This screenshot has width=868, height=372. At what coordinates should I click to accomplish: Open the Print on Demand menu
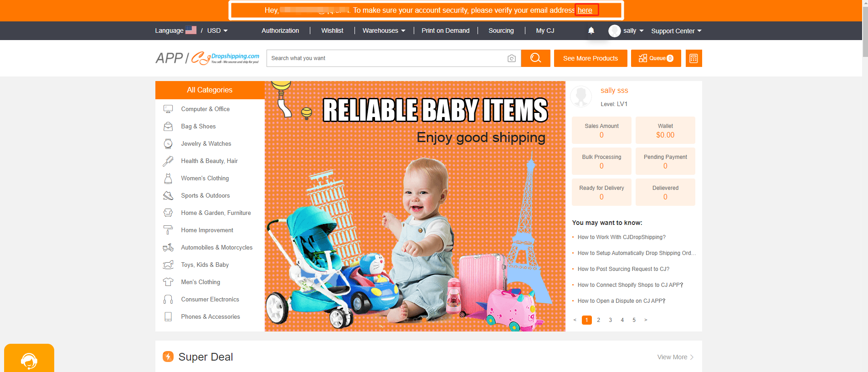445,31
